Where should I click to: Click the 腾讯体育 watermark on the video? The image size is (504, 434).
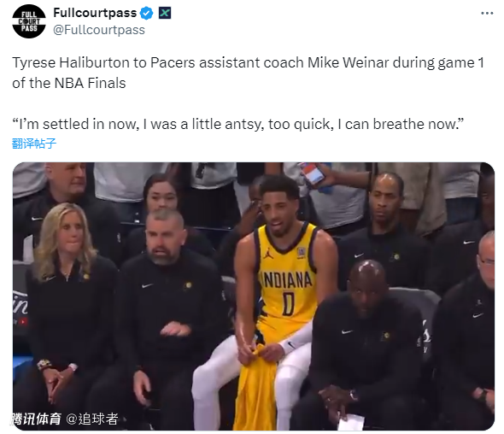[x=36, y=419]
